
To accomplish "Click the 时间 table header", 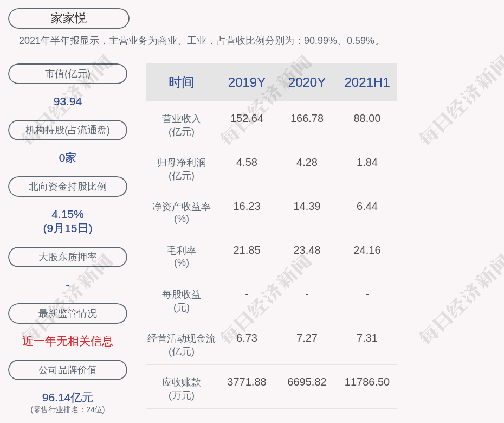I will pyautogui.click(x=182, y=82).
